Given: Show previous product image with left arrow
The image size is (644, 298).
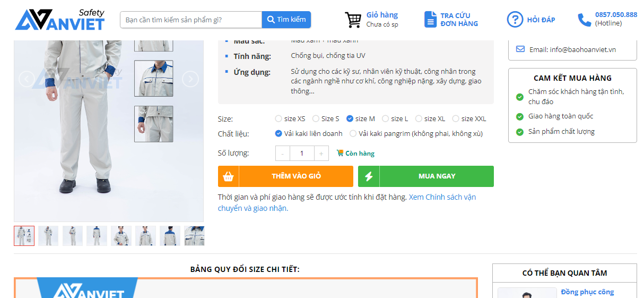Looking at the screenshot, I should pos(27,79).
